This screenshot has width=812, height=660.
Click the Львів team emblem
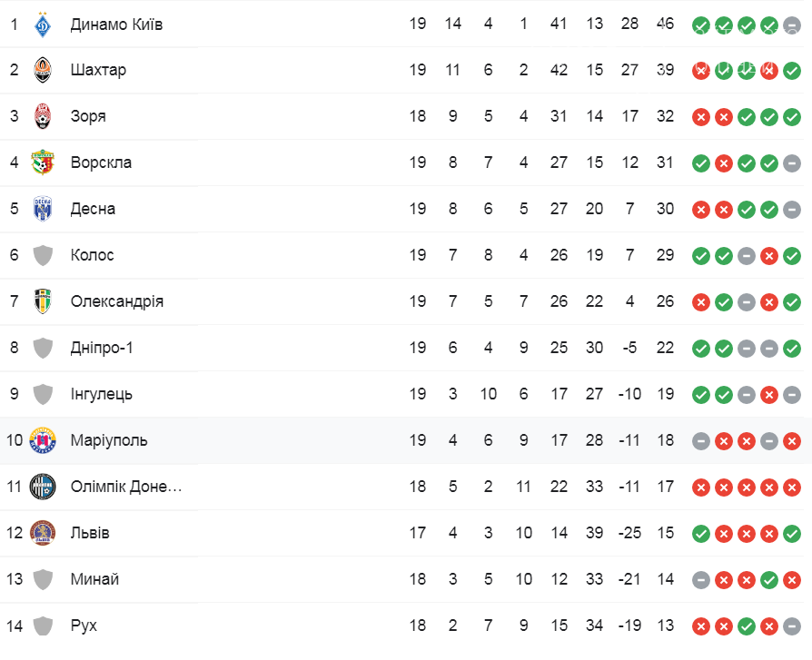click(x=43, y=533)
